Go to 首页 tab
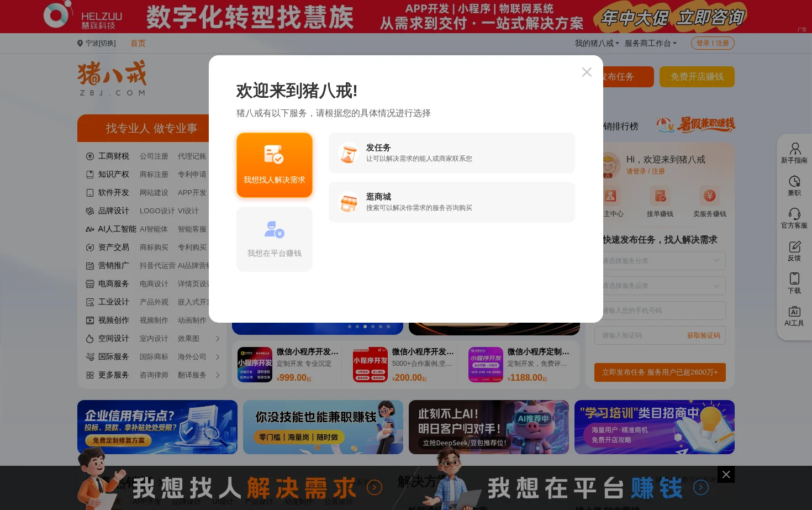812x510 pixels. (x=138, y=43)
